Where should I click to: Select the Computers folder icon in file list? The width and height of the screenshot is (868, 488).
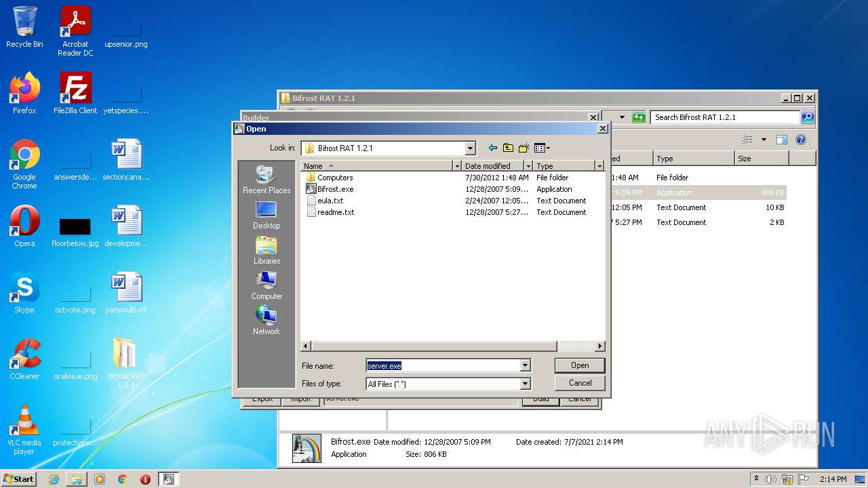click(311, 178)
